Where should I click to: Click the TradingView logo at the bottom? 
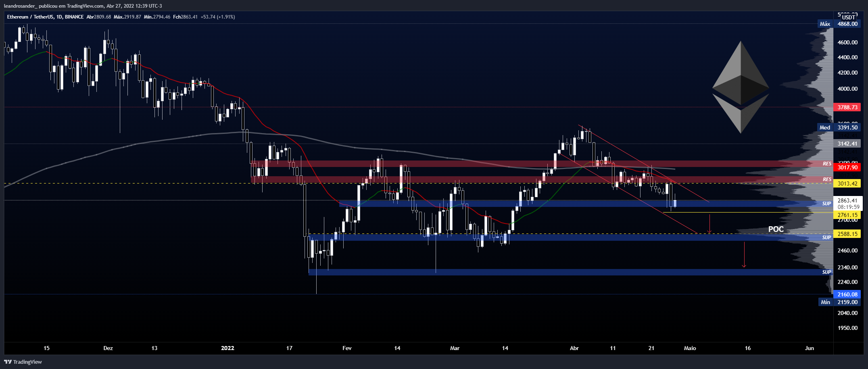23,362
